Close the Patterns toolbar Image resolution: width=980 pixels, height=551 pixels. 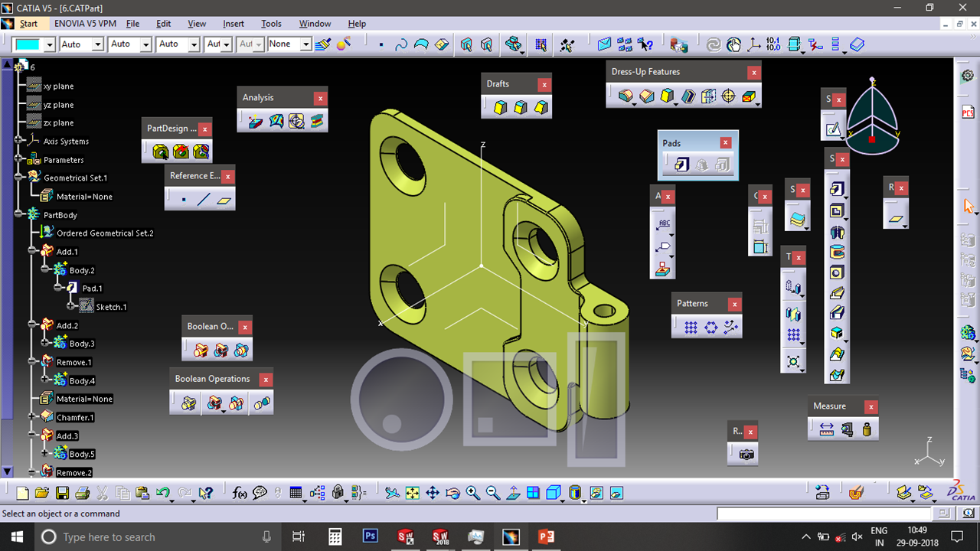(x=734, y=304)
